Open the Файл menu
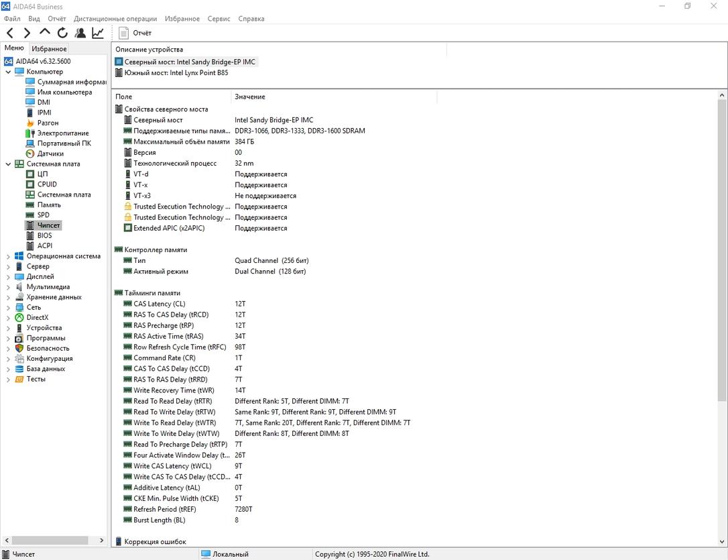Screen dimensions: 728x560 click(x=12, y=19)
